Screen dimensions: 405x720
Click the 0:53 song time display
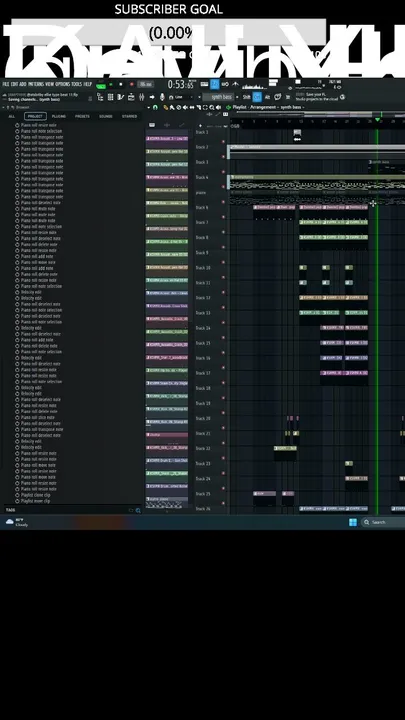180,84
